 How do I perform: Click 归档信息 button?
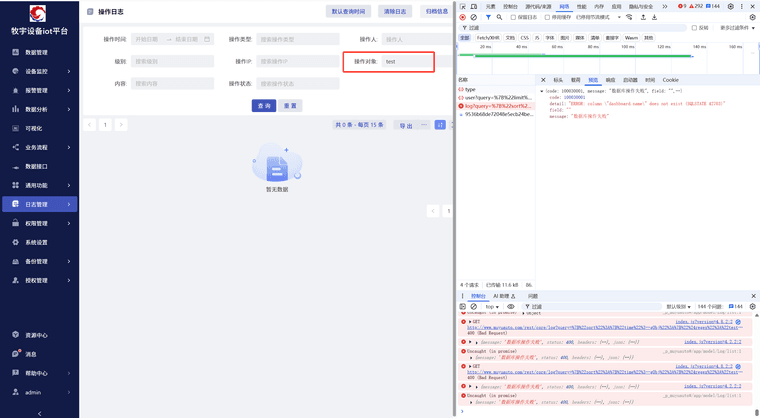(436, 11)
